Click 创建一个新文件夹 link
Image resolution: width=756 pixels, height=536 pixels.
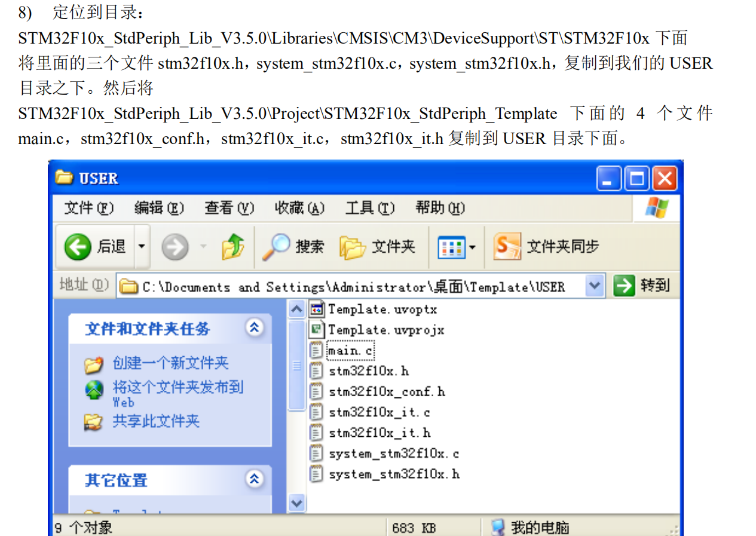pos(170,363)
